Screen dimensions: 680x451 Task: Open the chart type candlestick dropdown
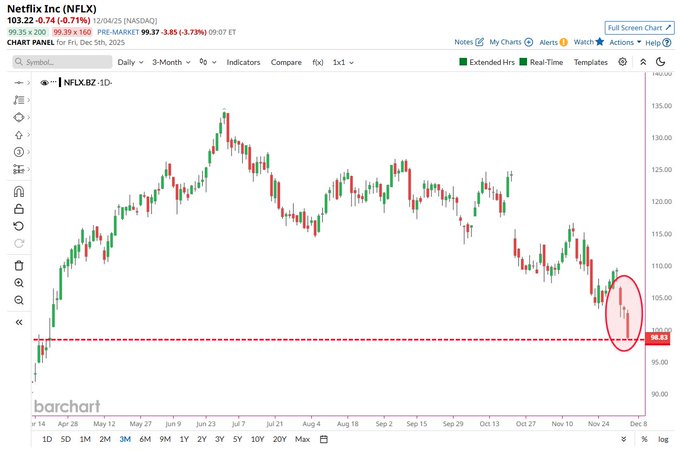pyautogui.click(x=208, y=62)
